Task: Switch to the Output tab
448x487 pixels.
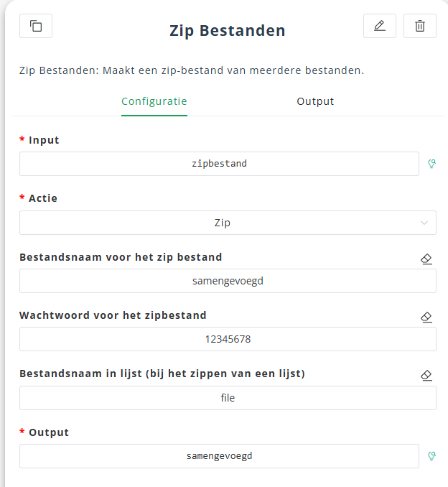Action: [315, 101]
